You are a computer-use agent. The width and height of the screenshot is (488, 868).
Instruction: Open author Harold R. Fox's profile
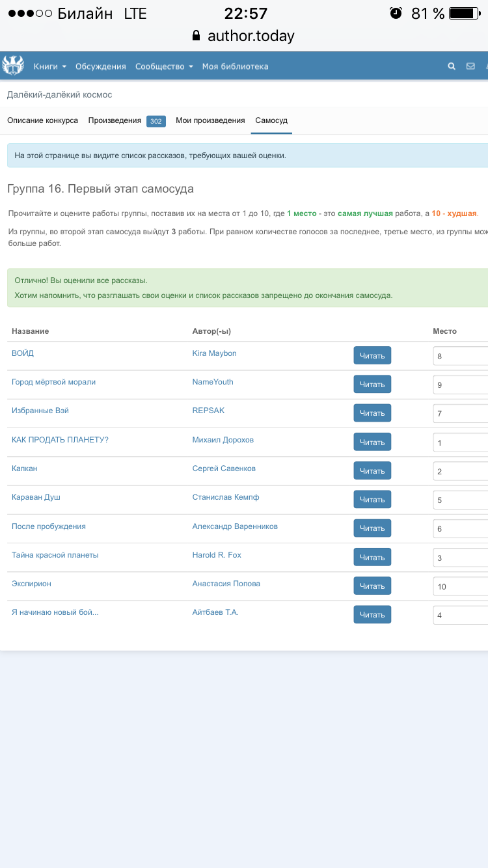click(x=217, y=555)
